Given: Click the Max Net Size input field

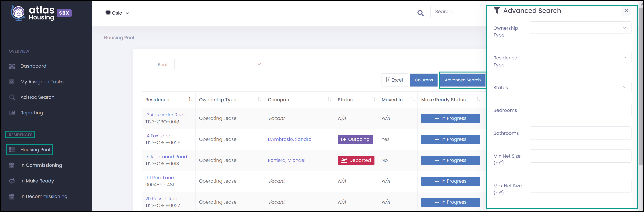Looking at the screenshot, I should [580, 185].
